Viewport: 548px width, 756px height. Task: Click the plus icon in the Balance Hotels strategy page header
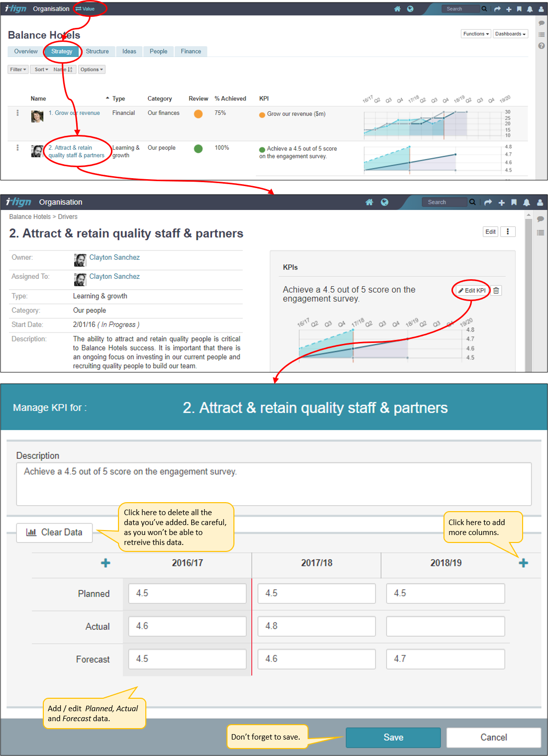point(509,9)
